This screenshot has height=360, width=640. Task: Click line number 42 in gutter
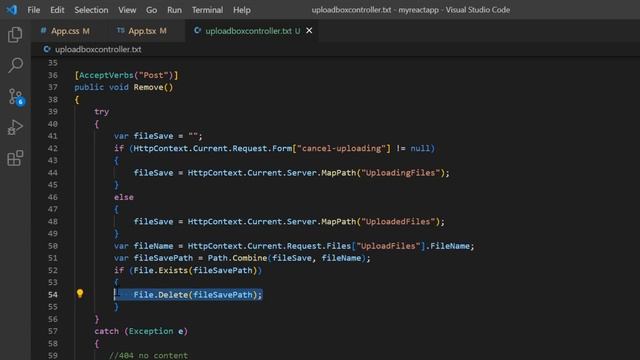click(x=53, y=148)
